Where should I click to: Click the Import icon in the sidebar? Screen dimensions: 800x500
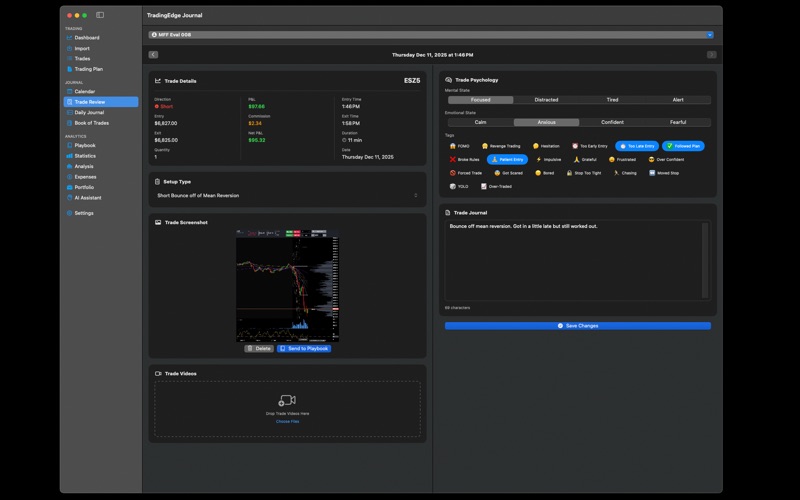[x=69, y=48]
